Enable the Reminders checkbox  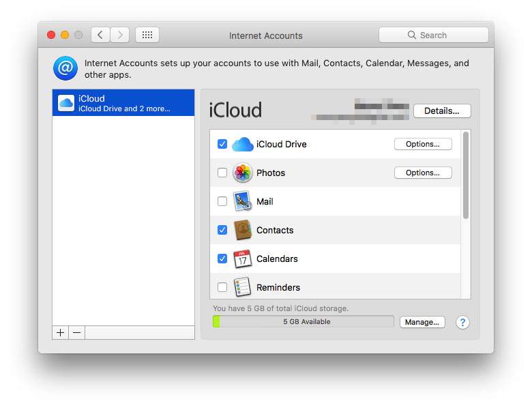222,287
